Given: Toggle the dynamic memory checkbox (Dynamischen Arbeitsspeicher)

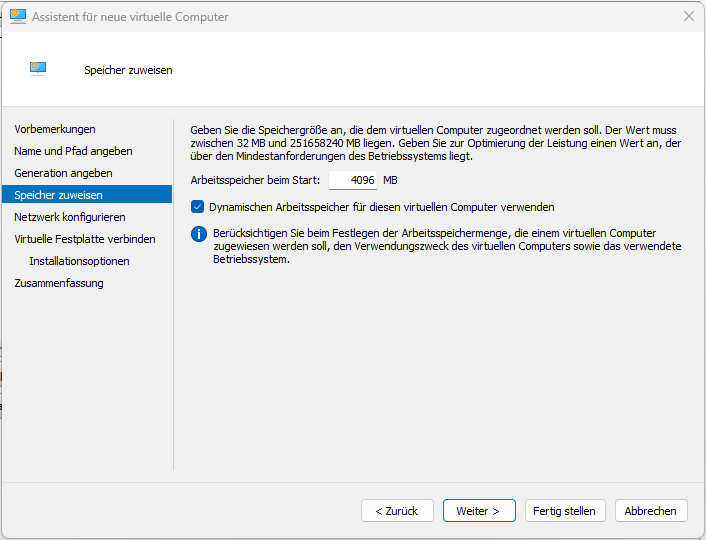Looking at the screenshot, I should [197, 207].
